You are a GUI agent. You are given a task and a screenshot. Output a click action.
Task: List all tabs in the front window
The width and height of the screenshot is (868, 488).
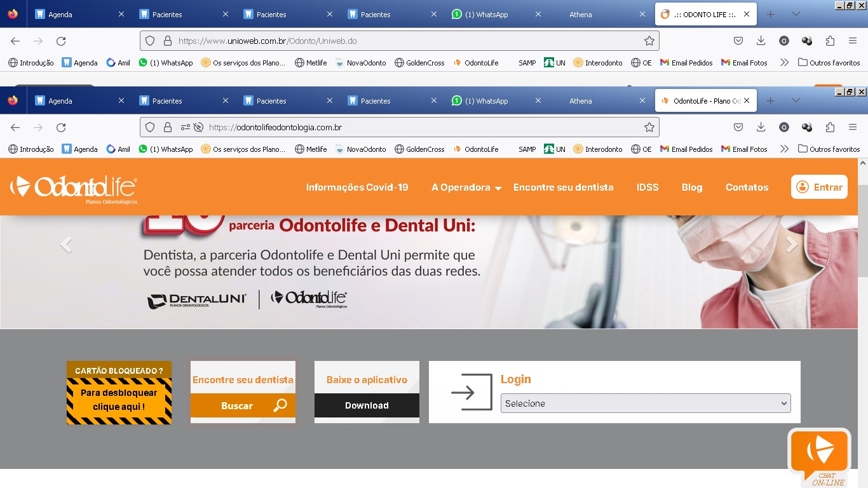pos(796,101)
